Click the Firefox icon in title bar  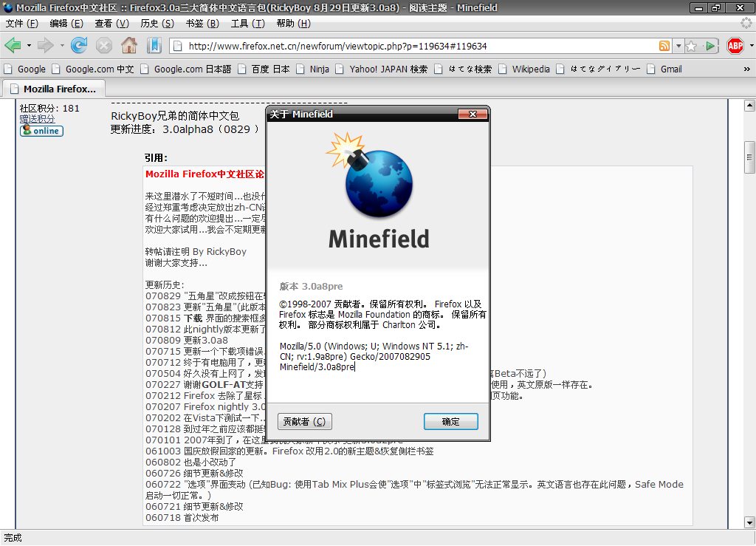tap(7, 7)
